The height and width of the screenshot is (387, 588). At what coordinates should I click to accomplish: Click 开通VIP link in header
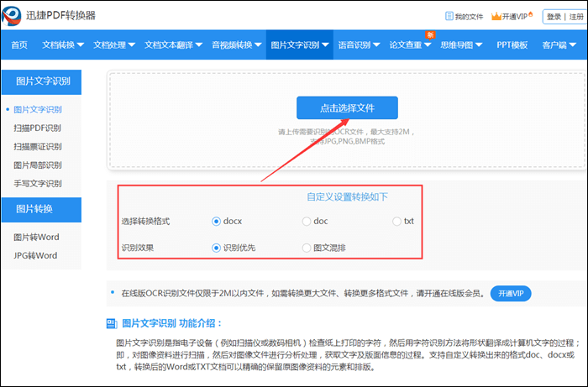click(x=515, y=17)
